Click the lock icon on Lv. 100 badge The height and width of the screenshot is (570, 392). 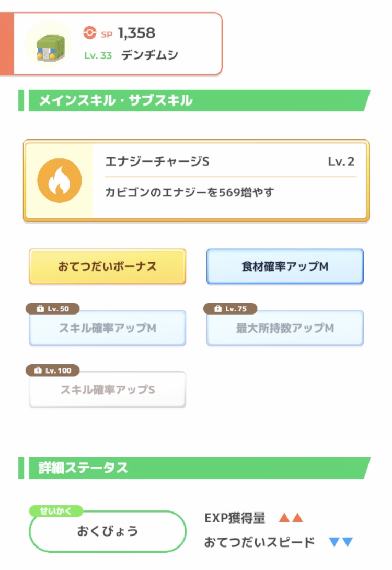[x=38, y=370]
